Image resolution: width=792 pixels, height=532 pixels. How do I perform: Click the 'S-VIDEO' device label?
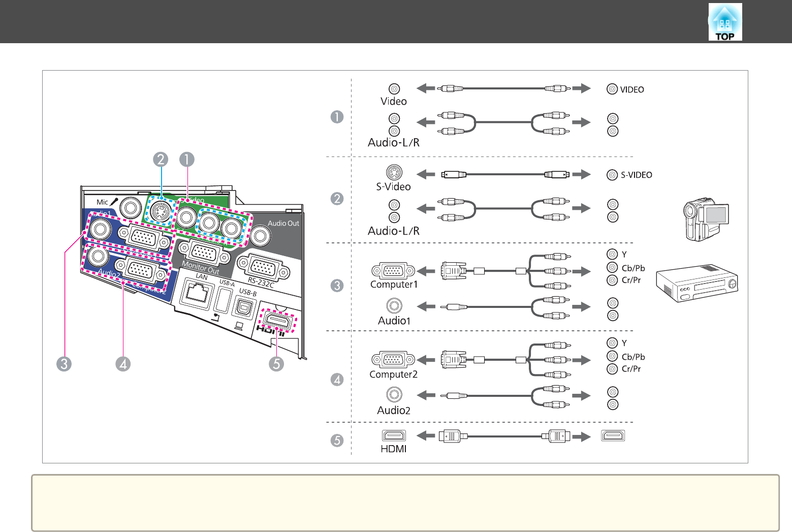(637, 175)
